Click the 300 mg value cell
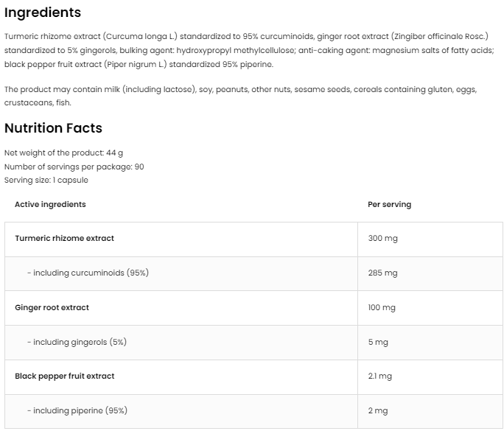 (382, 239)
